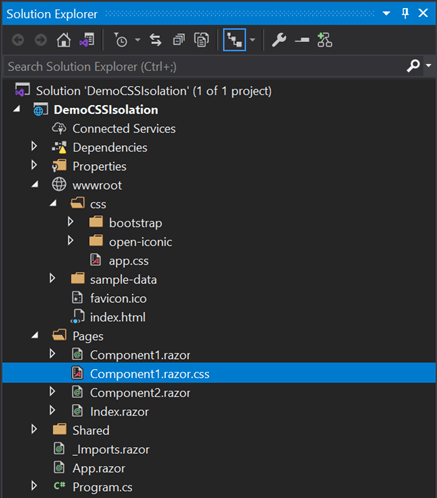
Task: Open the Git repository view icon
Action: (x=325, y=40)
